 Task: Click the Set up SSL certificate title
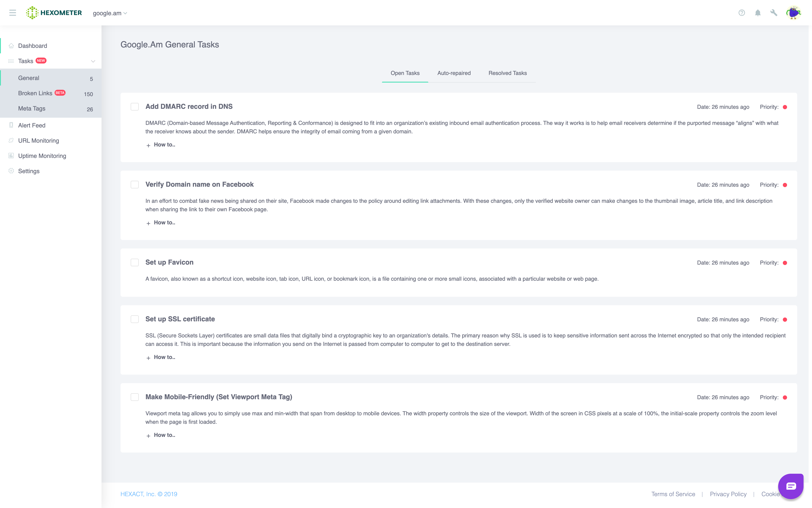pyautogui.click(x=180, y=319)
